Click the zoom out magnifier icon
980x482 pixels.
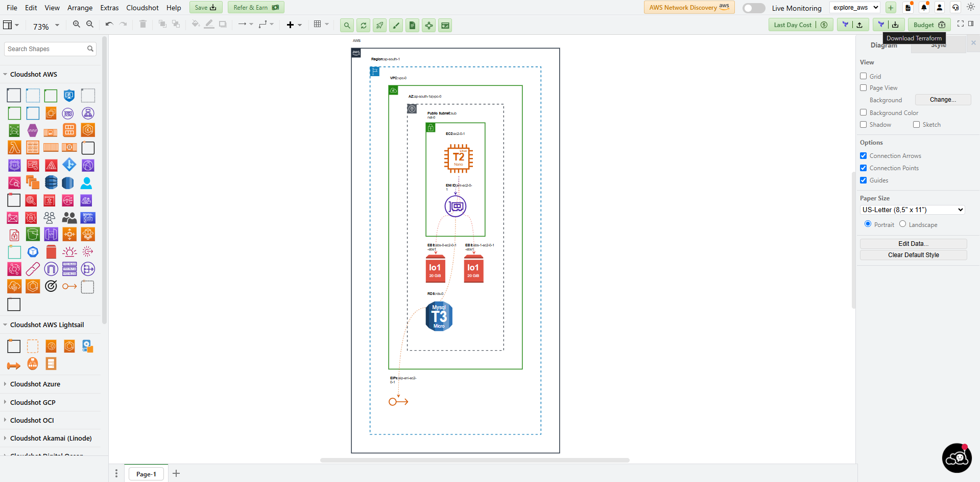(x=90, y=25)
